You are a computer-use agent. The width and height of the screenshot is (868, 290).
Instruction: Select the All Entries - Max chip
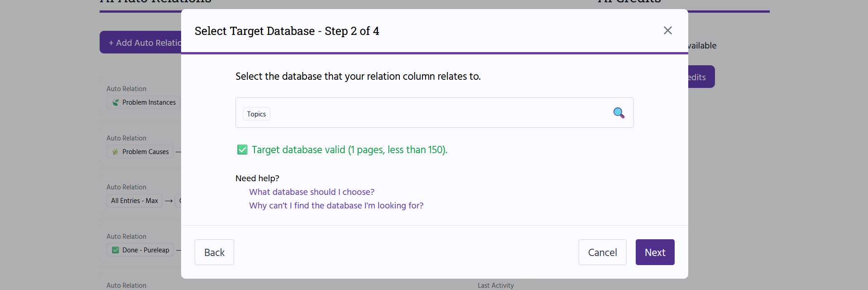tap(134, 201)
